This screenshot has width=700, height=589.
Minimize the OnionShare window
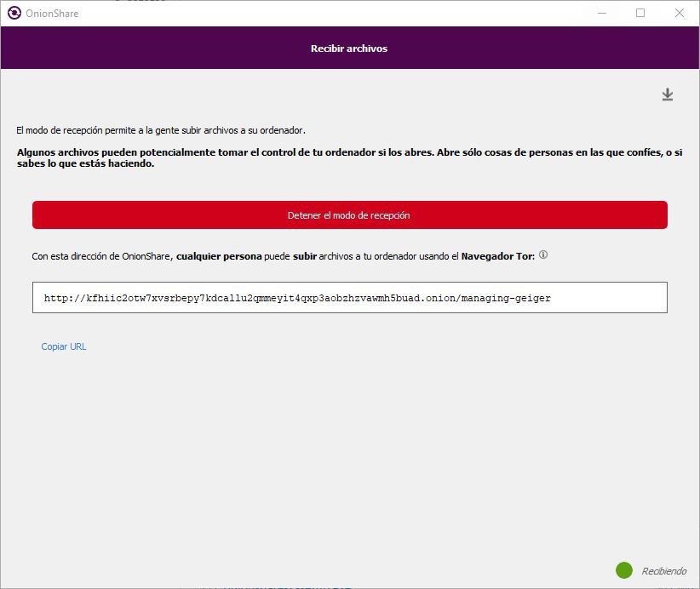(602, 13)
